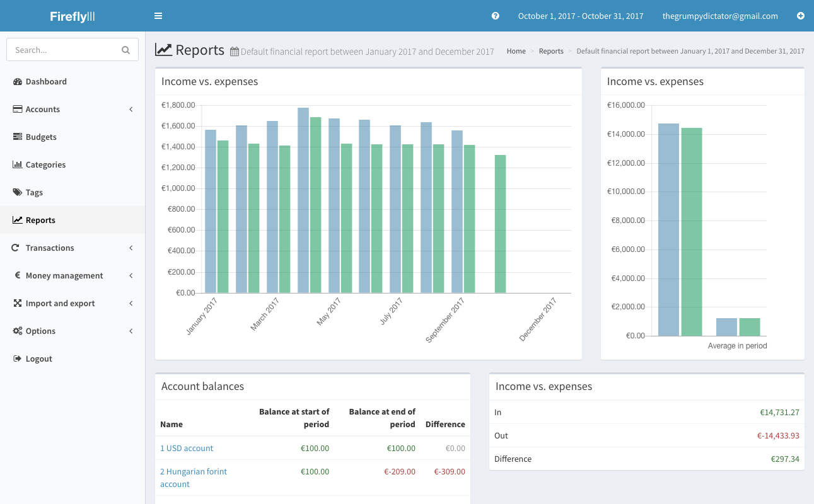Click the plus circle icon in header
This screenshot has height=504, width=814.
click(x=801, y=16)
